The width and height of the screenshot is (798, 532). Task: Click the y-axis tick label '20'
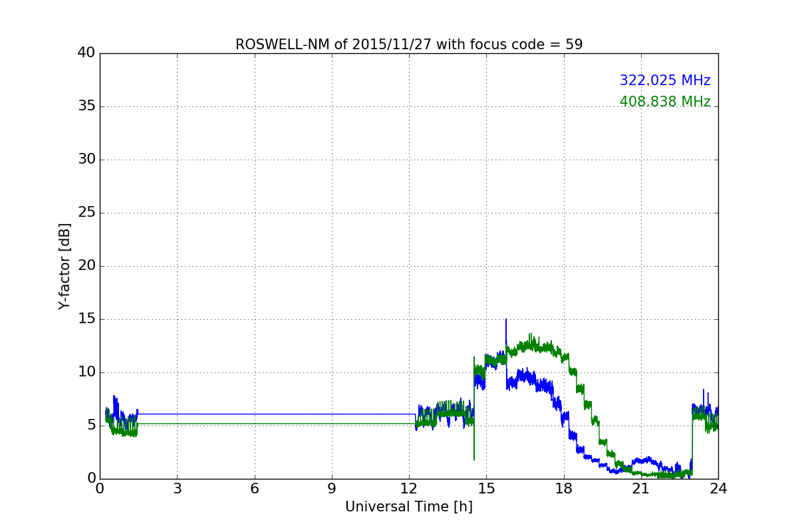coord(86,266)
